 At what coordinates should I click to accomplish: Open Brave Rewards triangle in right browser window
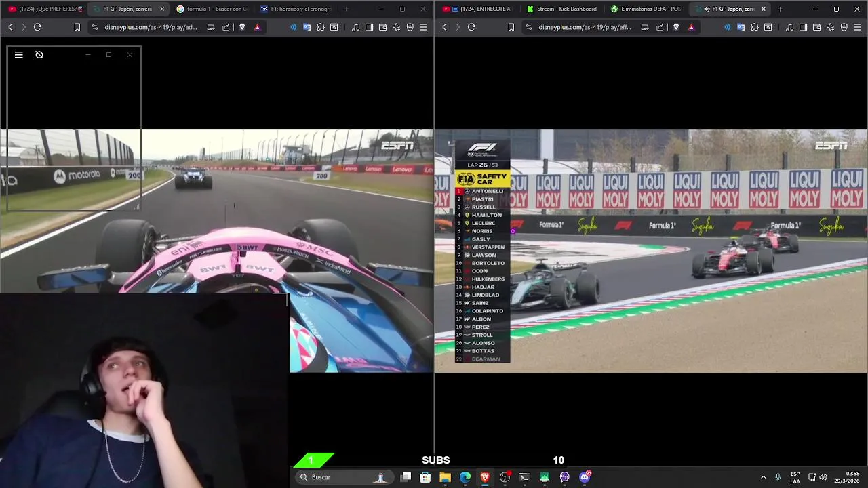(x=691, y=27)
